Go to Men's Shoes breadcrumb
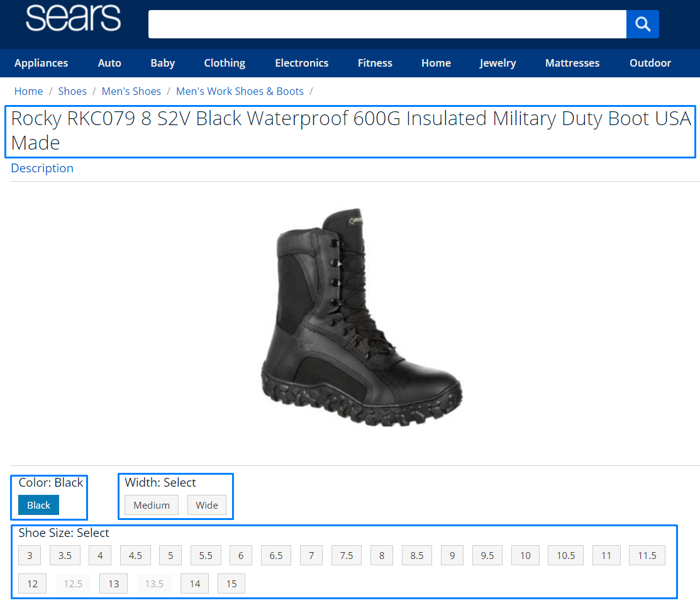Viewport: 700px width, 603px height. point(131,91)
